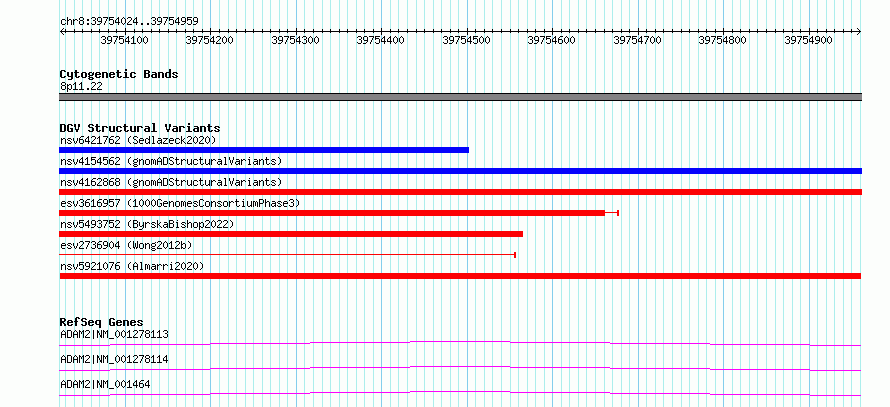Screen dimensions: 890x407
Task: Click the esv2736904 (Wong2012b) label
Action: 126,245
